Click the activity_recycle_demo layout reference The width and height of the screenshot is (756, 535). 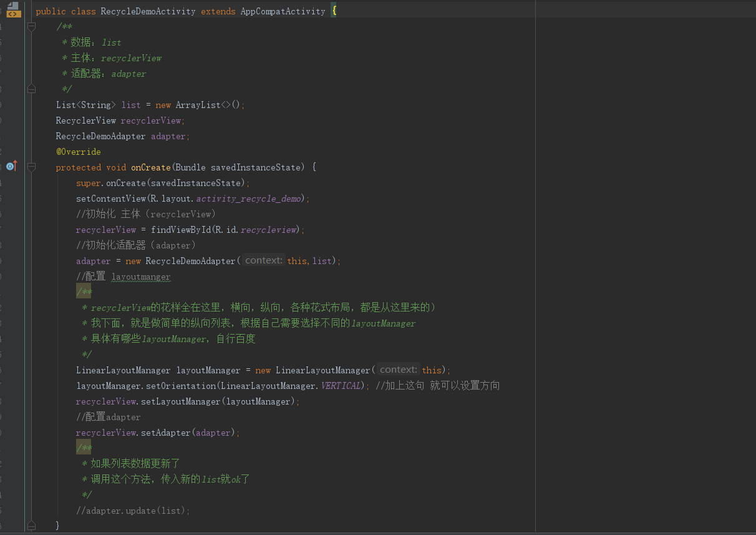click(250, 199)
